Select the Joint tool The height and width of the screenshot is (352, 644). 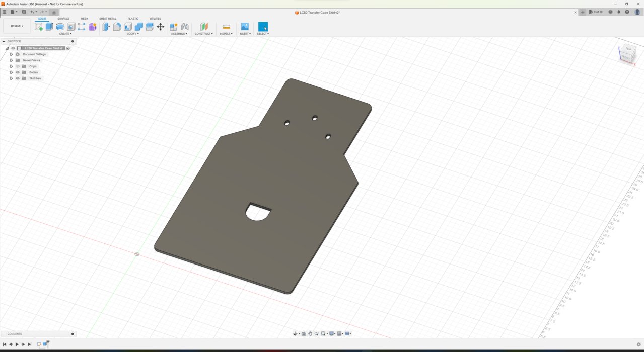click(185, 27)
